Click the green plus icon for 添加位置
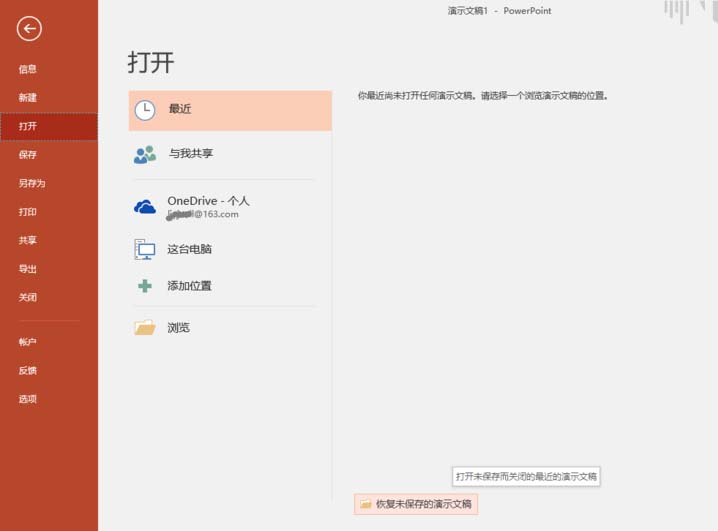 pyautogui.click(x=145, y=286)
